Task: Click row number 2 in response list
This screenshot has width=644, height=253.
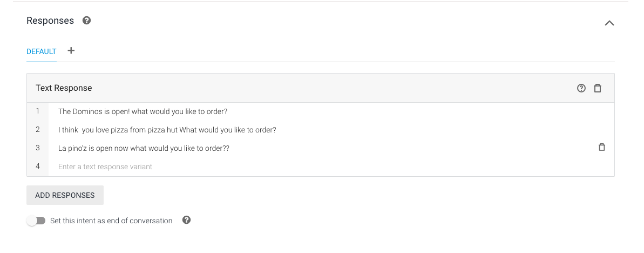Action: 37,130
